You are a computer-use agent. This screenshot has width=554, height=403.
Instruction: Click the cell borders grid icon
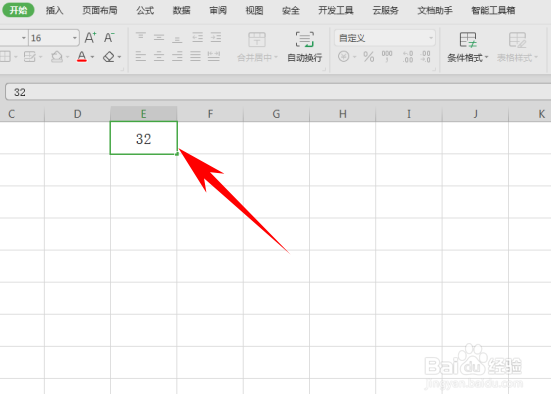coord(5,57)
